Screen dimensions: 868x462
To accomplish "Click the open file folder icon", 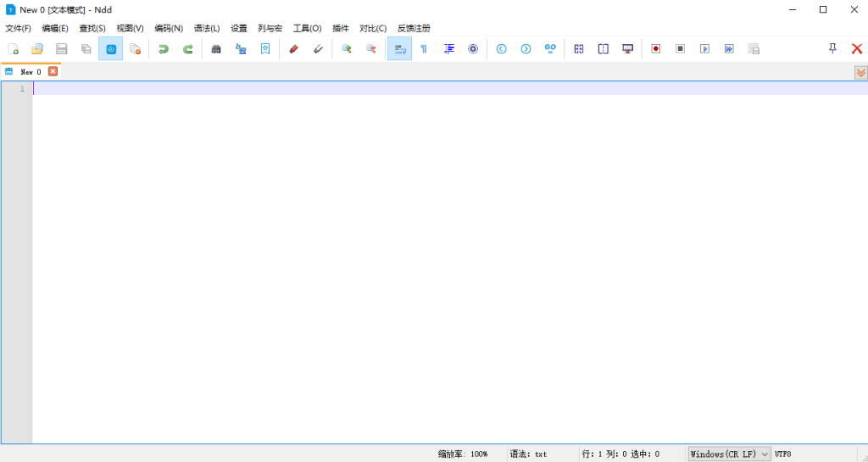I will point(37,48).
